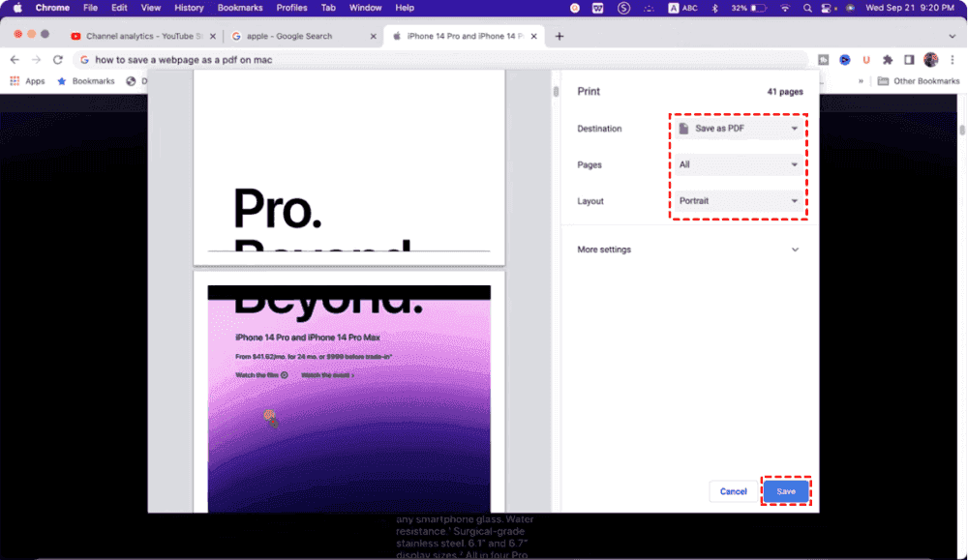This screenshot has height=560, width=968.
Task: Click Cancel in the print dialog
Action: point(734,491)
